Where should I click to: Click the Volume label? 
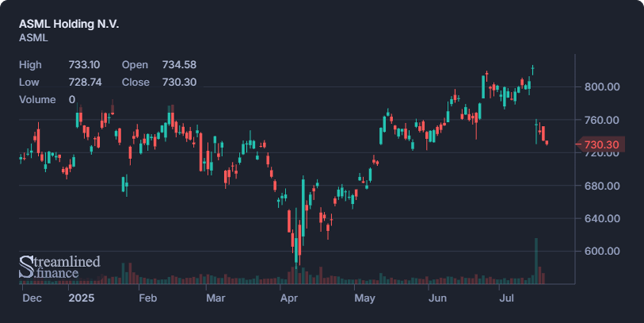(x=37, y=100)
